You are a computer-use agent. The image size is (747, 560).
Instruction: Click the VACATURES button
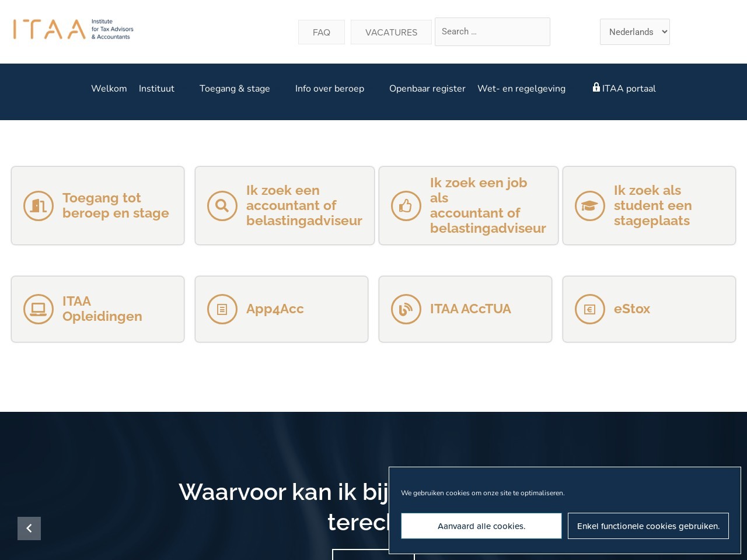pyautogui.click(x=391, y=32)
